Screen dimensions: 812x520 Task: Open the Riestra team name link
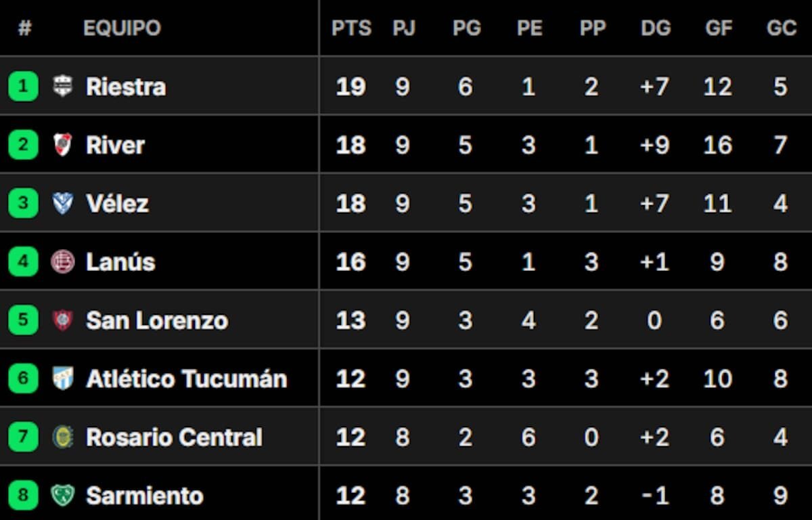pos(126,87)
